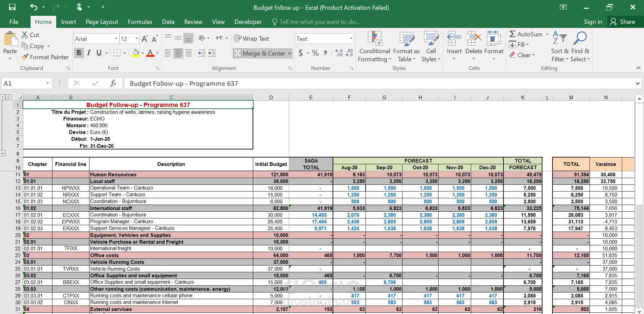Apply Comma Style format
The height and width of the screenshot is (314, 644).
pos(326,53)
